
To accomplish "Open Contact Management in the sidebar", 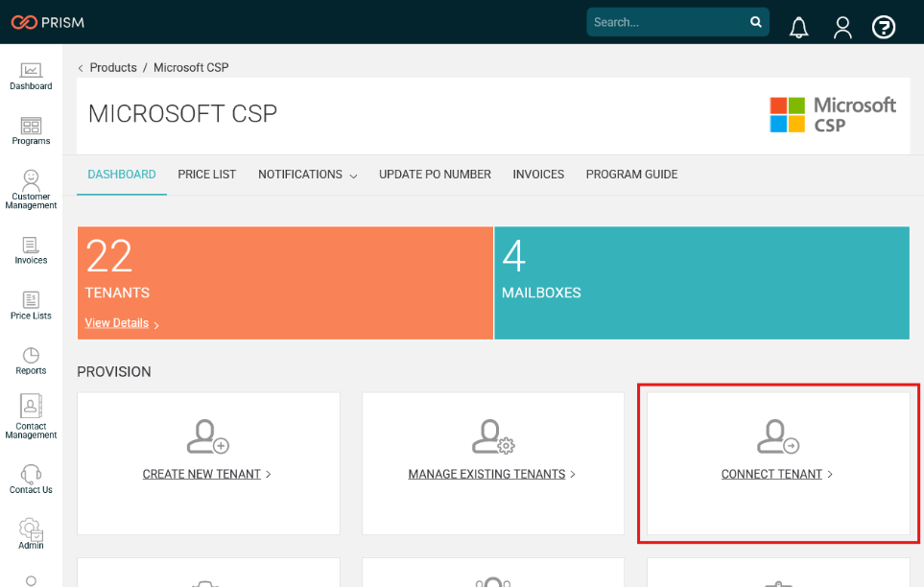I will 31,416.
